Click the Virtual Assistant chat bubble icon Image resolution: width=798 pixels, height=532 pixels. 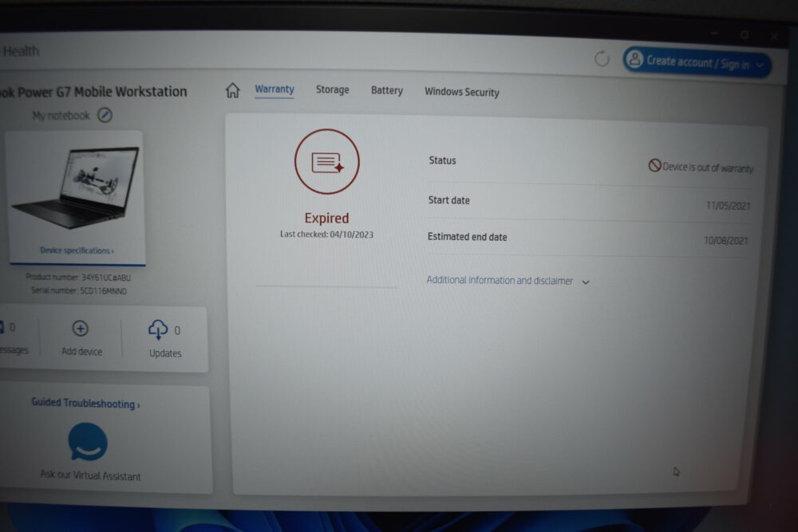[x=88, y=441]
